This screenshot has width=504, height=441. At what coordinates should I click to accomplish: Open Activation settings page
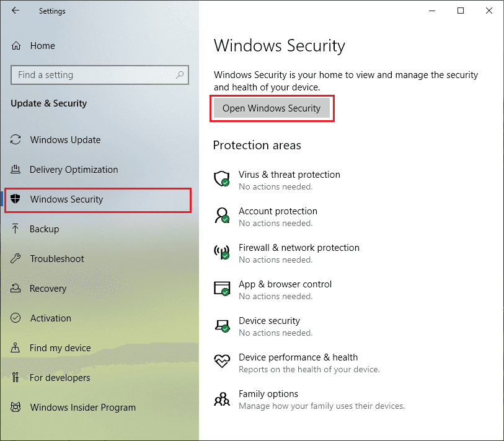pyautogui.click(x=50, y=318)
